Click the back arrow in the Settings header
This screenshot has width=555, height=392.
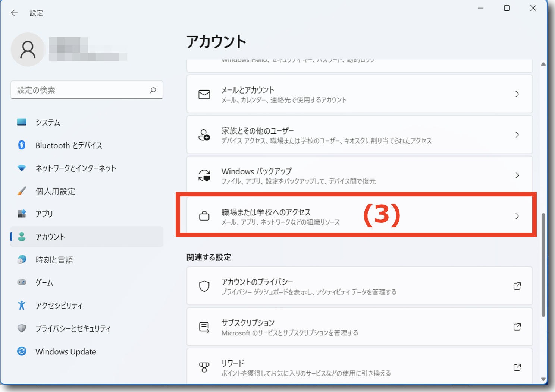(14, 13)
